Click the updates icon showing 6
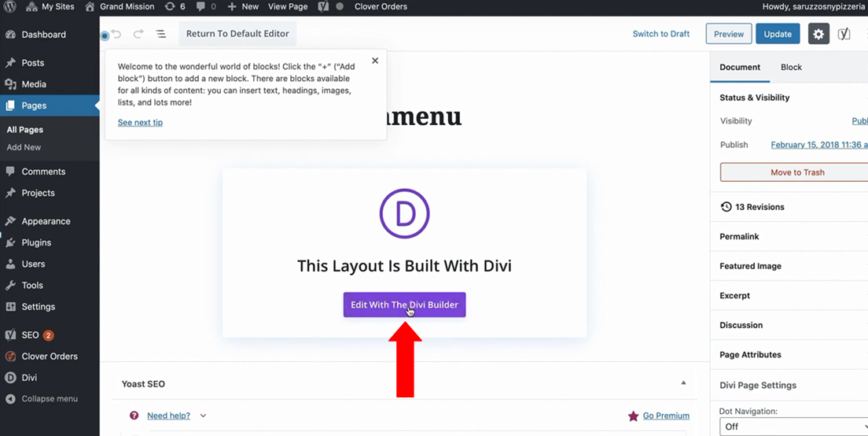The width and height of the screenshot is (868, 436). click(175, 6)
